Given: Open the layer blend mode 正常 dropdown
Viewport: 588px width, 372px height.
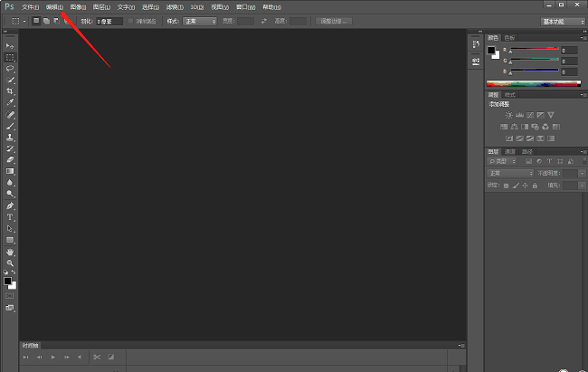Looking at the screenshot, I should 510,173.
